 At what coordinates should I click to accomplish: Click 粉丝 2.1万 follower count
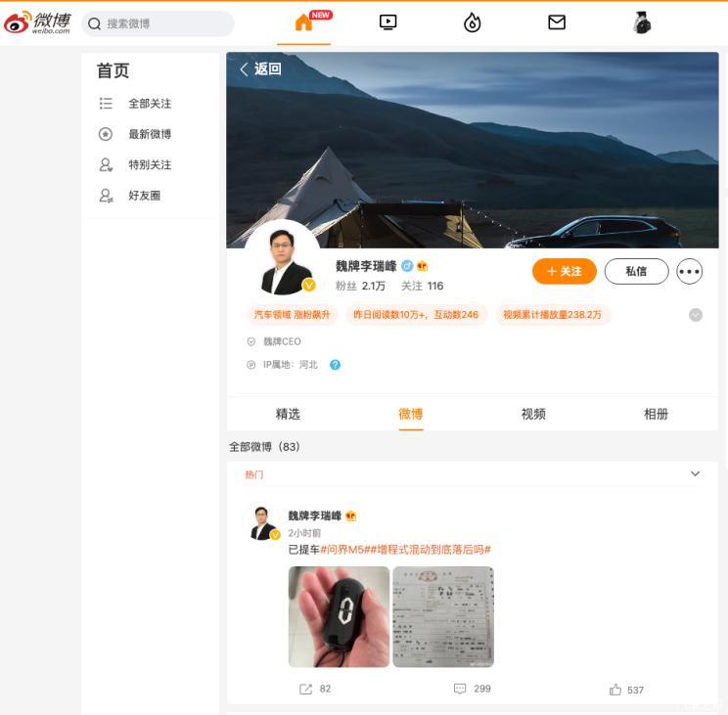point(361,286)
